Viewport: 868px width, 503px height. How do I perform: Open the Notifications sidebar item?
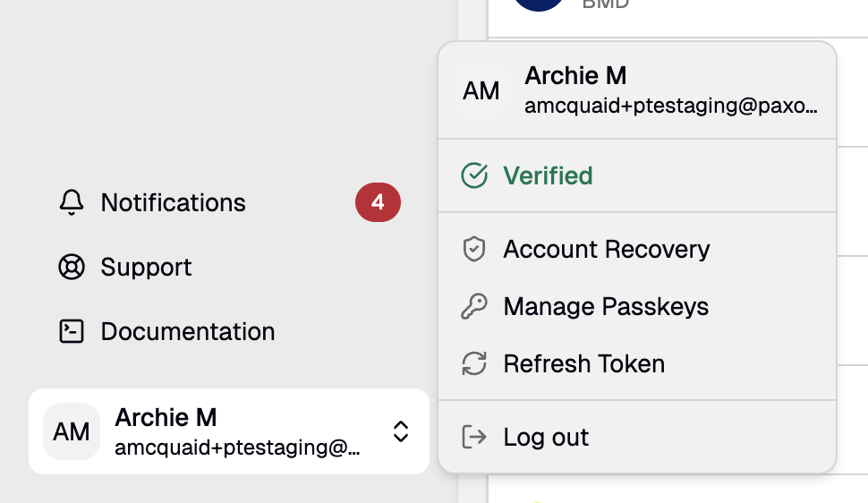point(229,202)
